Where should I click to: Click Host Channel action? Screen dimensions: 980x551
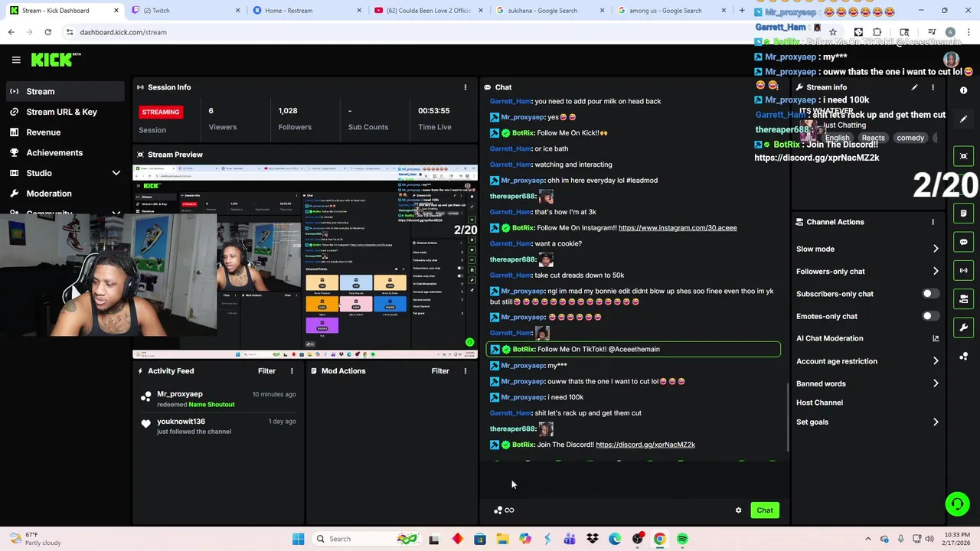tap(819, 403)
